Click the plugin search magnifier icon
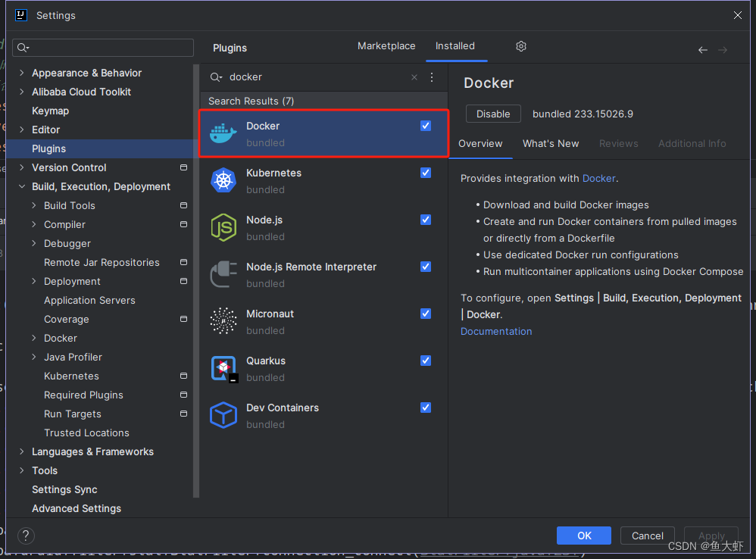Screen dimensions: 756x559 216,77
